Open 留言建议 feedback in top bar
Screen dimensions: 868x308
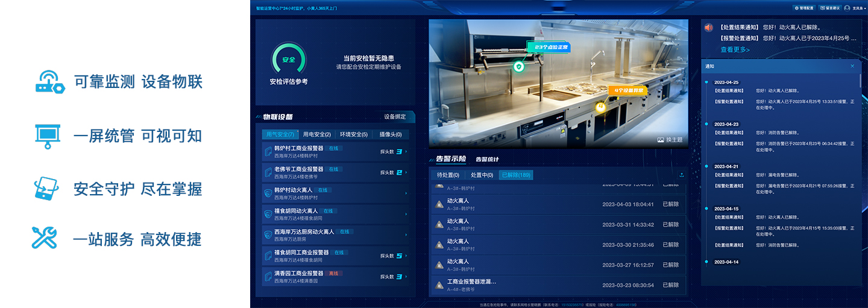coord(830,8)
